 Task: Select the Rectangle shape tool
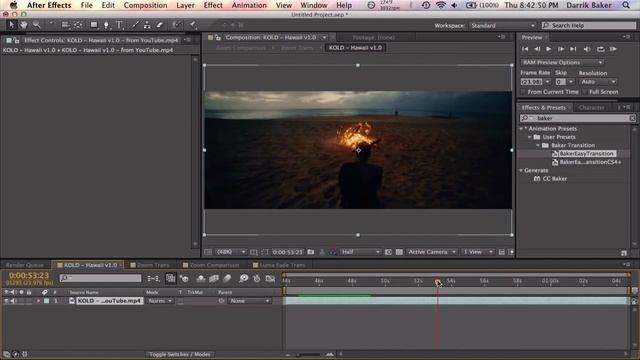[x=94, y=25]
